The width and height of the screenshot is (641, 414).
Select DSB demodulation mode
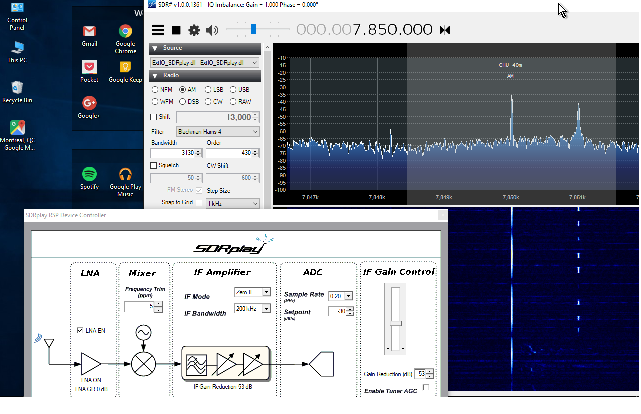point(182,101)
